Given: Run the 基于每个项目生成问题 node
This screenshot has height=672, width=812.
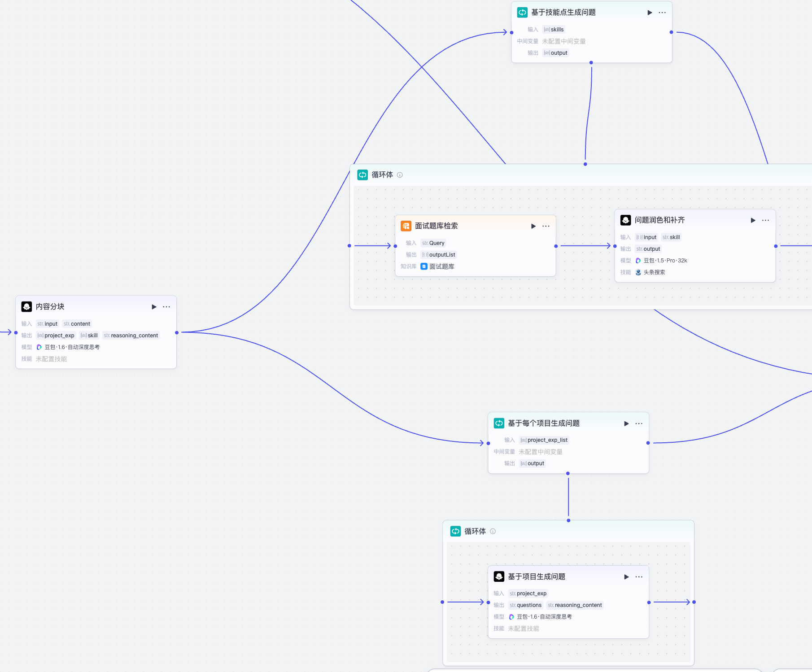Looking at the screenshot, I should point(627,423).
